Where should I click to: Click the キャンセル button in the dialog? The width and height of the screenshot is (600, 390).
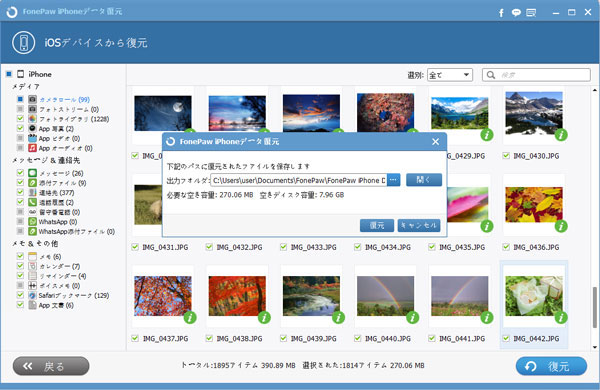coord(419,225)
